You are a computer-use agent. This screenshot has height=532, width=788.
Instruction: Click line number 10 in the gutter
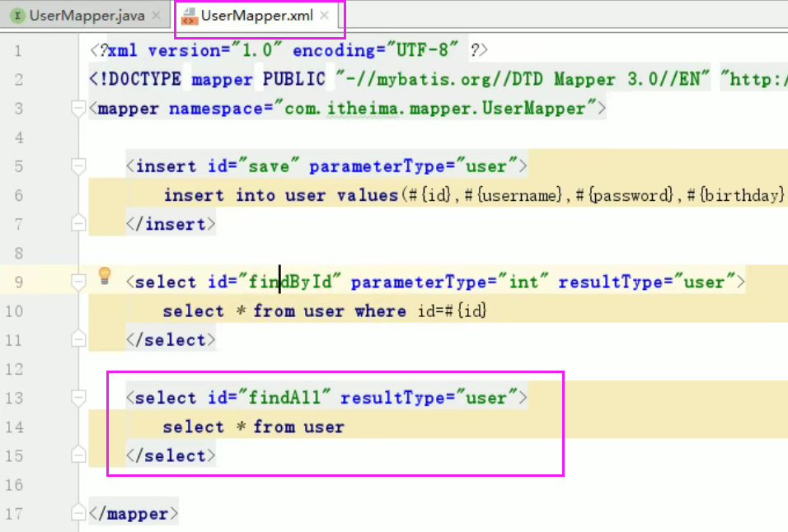coord(14,311)
